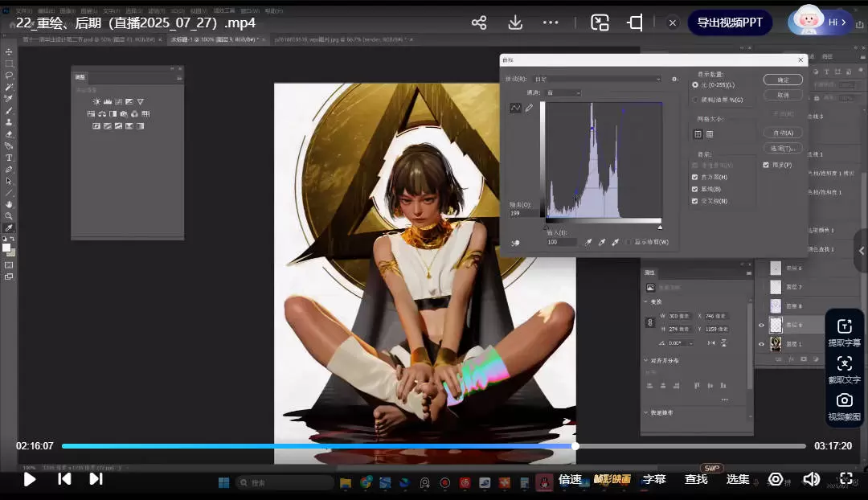Click the share icon above the video

tap(478, 23)
